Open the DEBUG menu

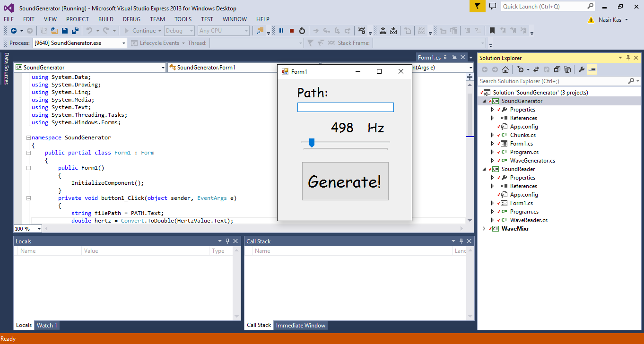(x=131, y=19)
